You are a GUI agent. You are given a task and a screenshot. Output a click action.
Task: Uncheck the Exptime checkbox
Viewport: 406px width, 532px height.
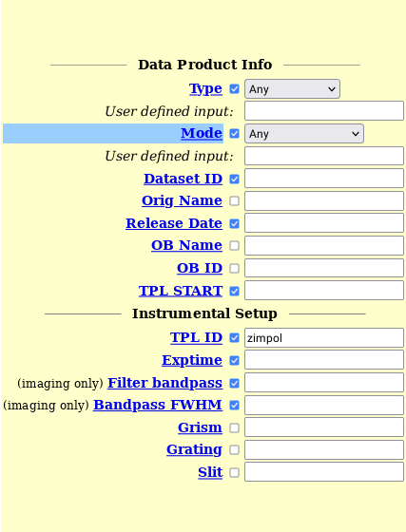coord(234,361)
